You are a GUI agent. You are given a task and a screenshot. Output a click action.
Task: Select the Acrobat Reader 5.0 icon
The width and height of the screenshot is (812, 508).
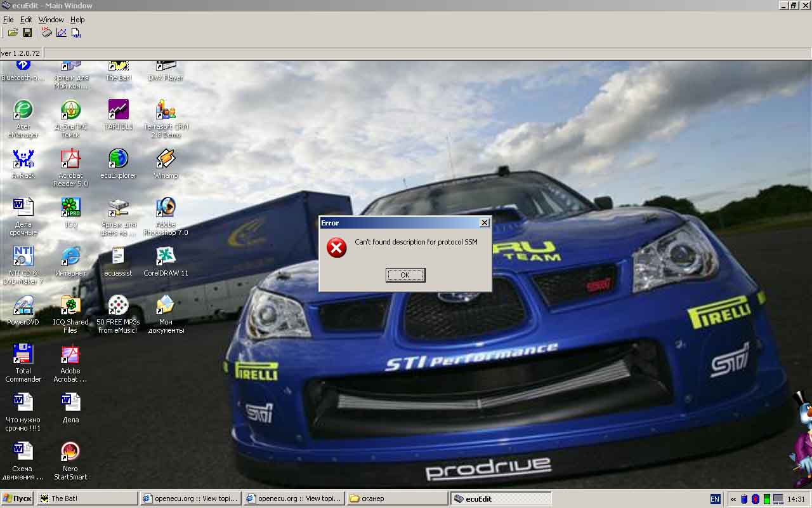(x=70, y=168)
